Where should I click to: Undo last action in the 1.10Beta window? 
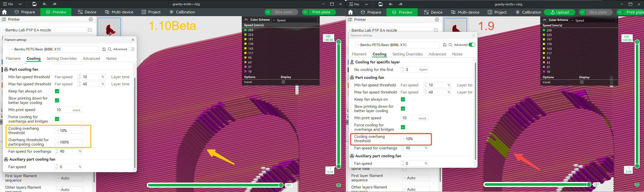pyautogui.click(x=44, y=4)
